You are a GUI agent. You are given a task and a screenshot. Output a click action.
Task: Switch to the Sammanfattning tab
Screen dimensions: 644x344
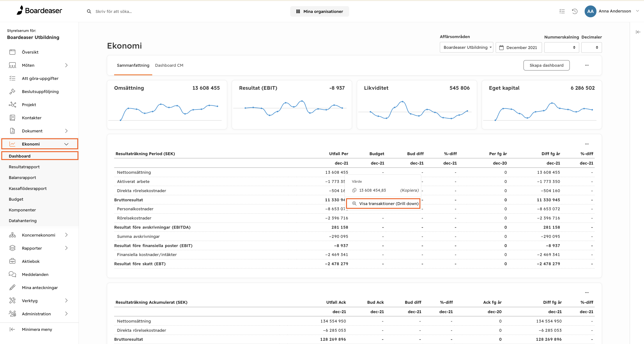click(x=133, y=65)
